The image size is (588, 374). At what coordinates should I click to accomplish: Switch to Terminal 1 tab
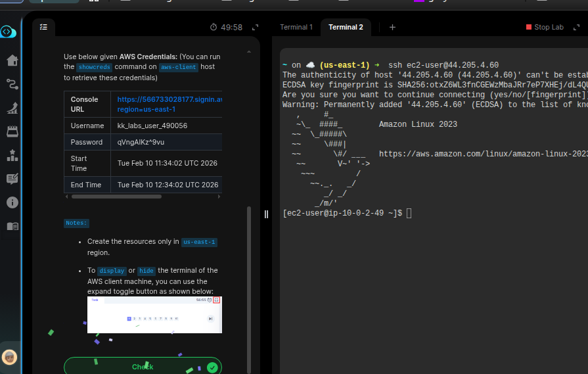(296, 27)
